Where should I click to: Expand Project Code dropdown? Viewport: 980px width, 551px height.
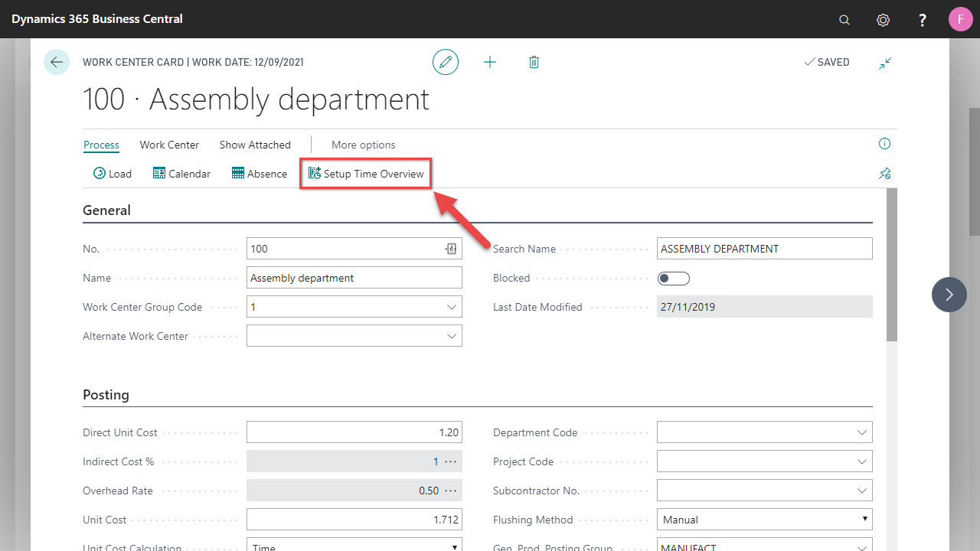pos(861,461)
